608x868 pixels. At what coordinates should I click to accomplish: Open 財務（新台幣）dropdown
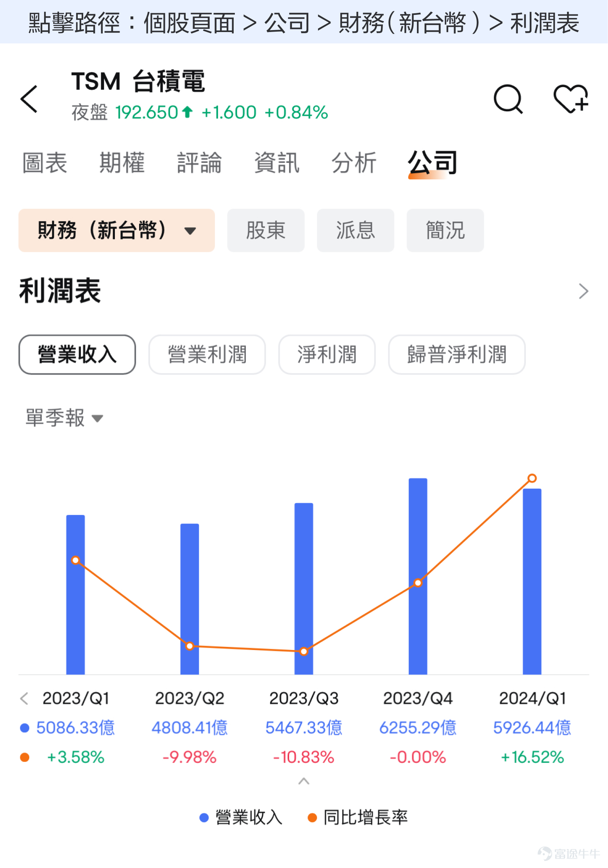coord(116,230)
